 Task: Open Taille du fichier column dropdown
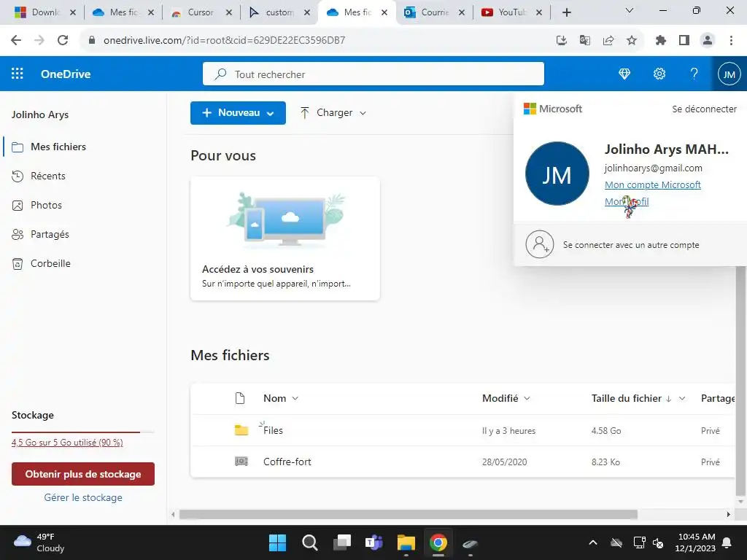tap(682, 398)
